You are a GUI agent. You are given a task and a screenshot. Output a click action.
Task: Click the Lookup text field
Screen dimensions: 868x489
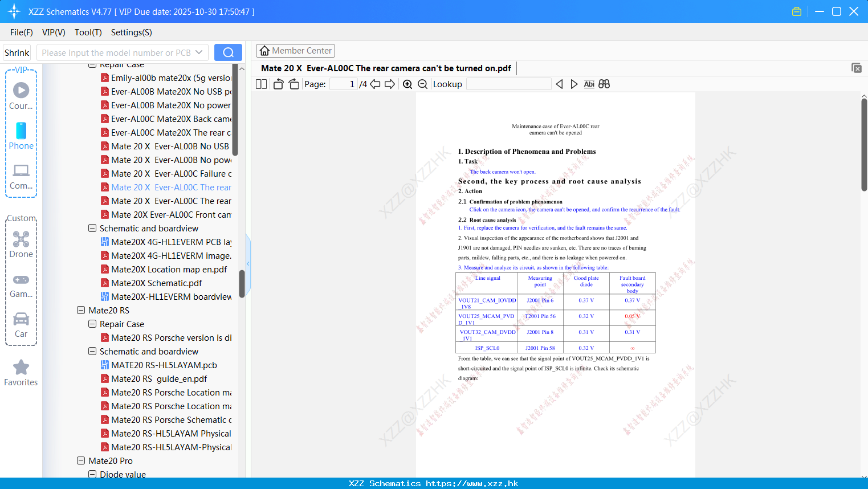[x=508, y=84]
